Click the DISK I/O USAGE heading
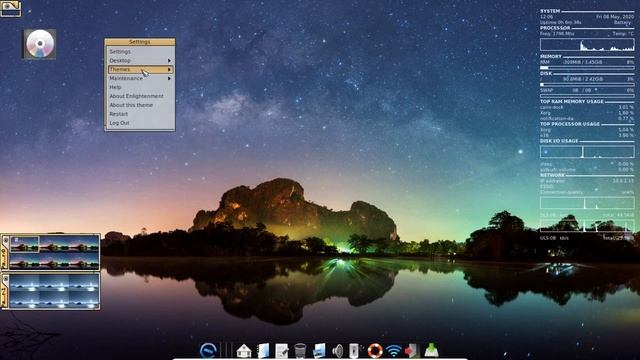The width and height of the screenshot is (640, 360). [x=559, y=141]
